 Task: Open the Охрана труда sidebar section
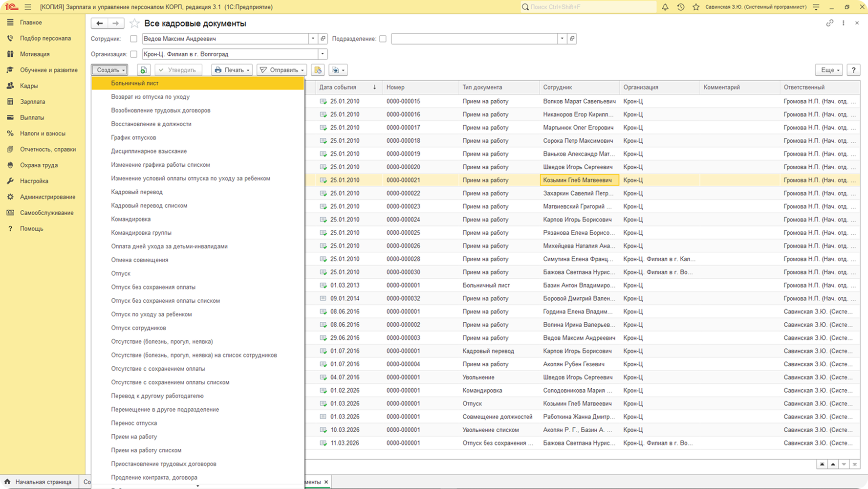[x=39, y=165]
